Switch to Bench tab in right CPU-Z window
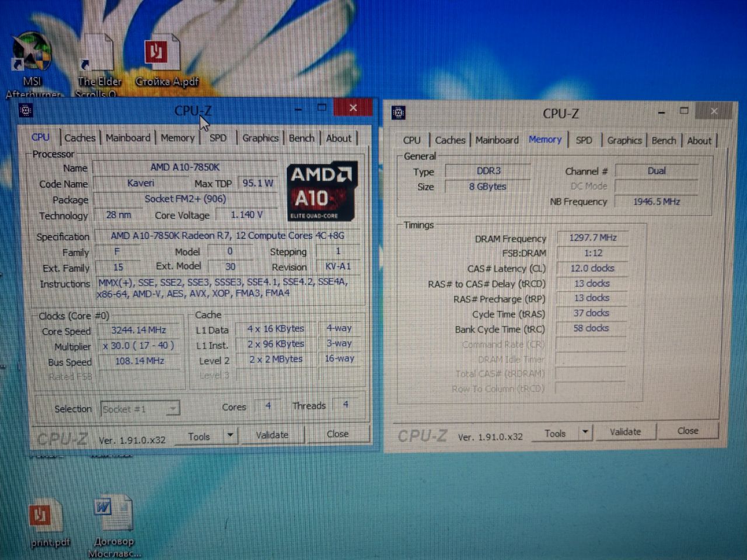 click(664, 140)
